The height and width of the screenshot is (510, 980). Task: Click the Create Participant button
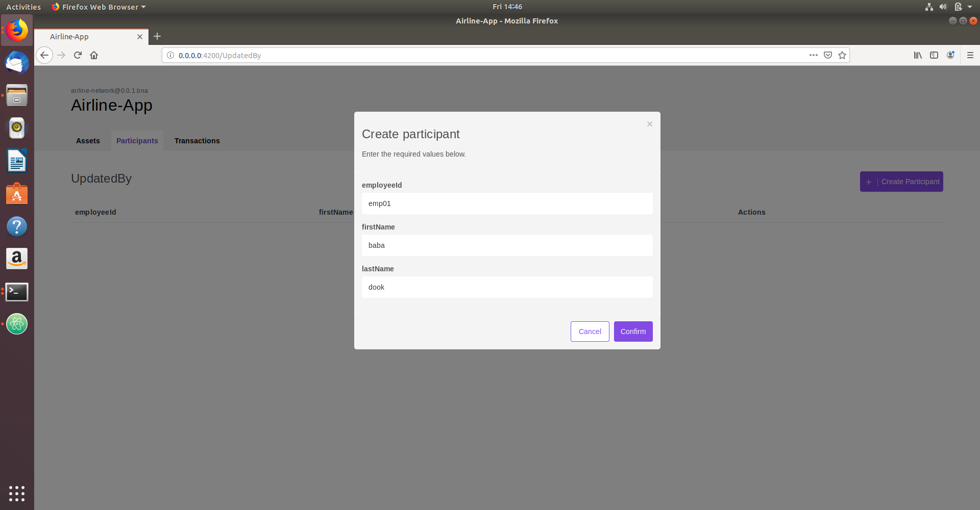[x=901, y=182]
